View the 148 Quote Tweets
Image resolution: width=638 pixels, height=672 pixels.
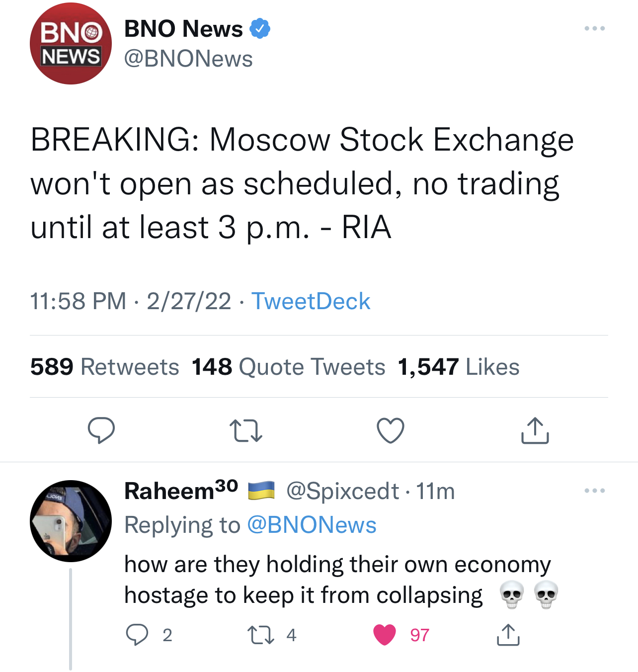[x=288, y=367]
